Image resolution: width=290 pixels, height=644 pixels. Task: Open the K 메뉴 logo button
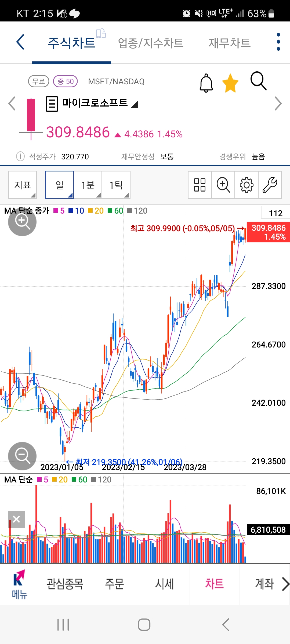click(x=20, y=585)
